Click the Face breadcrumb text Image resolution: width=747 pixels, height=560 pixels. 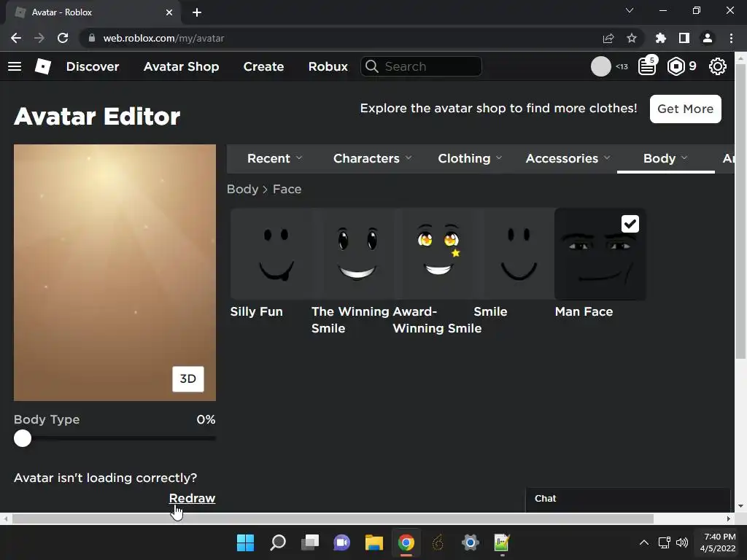click(287, 189)
